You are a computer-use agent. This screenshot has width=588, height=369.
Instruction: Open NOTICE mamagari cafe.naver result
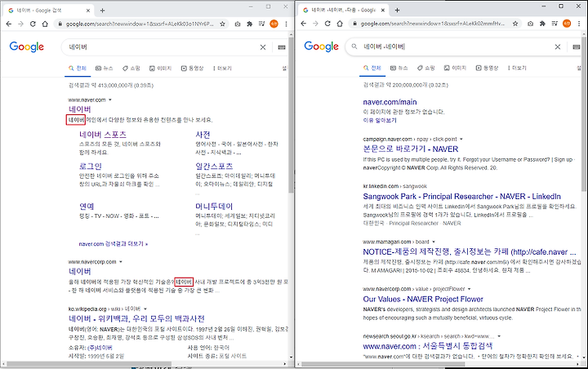469,252
